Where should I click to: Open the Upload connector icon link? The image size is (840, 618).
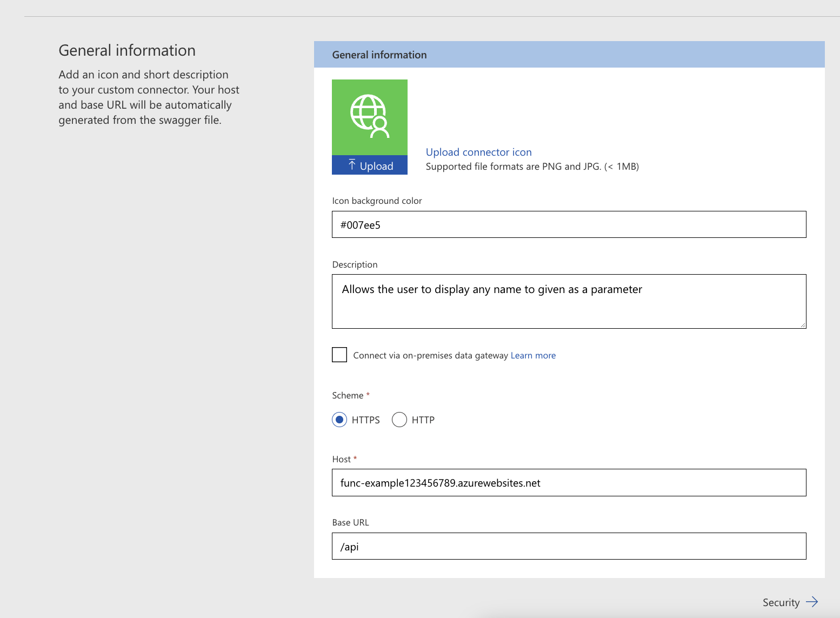click(x=478, y=152)
